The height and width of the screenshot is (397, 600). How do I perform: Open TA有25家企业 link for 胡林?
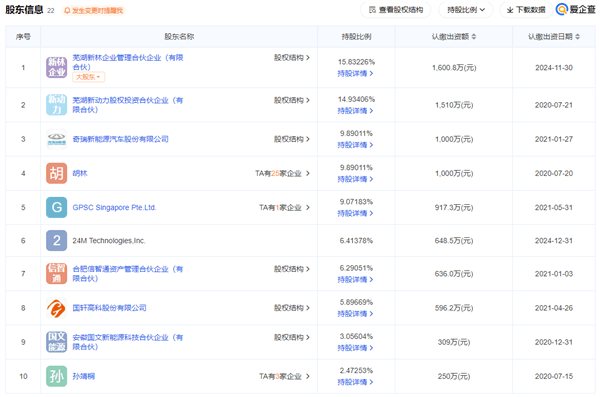click(x=282, y=173)
